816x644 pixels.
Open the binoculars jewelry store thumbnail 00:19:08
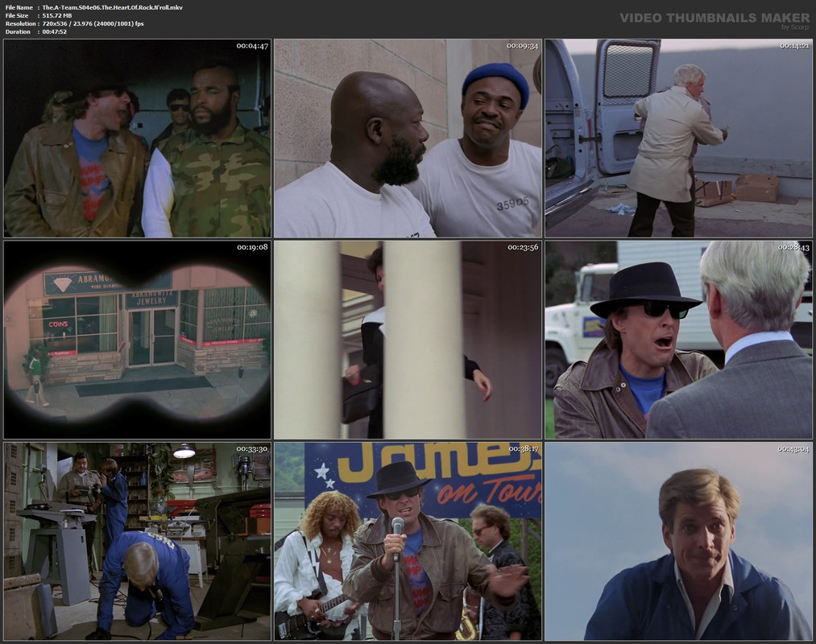(138, 340)
